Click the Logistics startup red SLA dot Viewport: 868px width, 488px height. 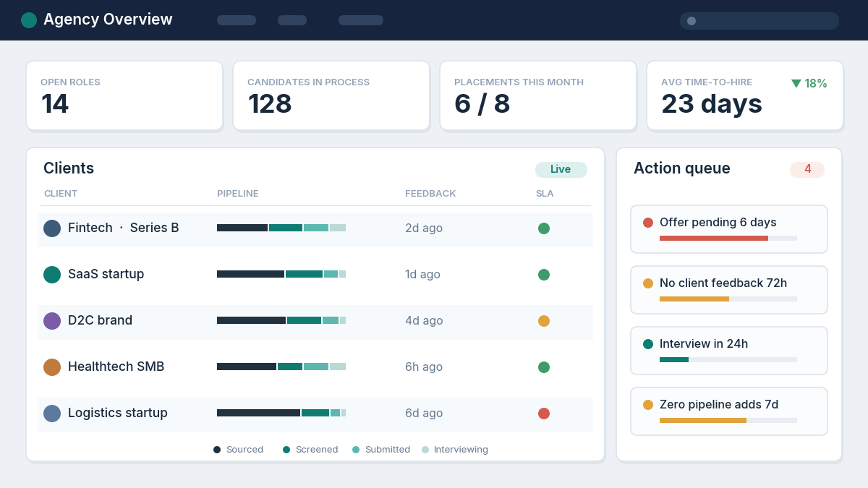coord(544,414)
